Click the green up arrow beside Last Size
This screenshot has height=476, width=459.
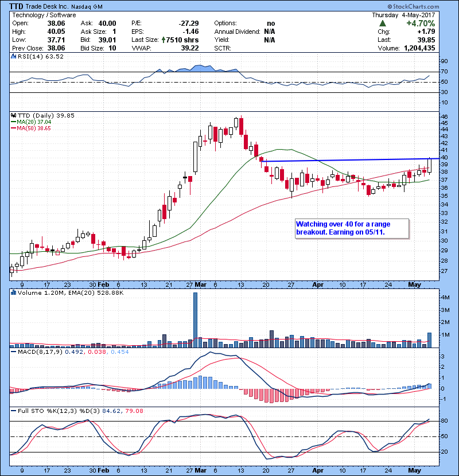click(x=164, y=40)
